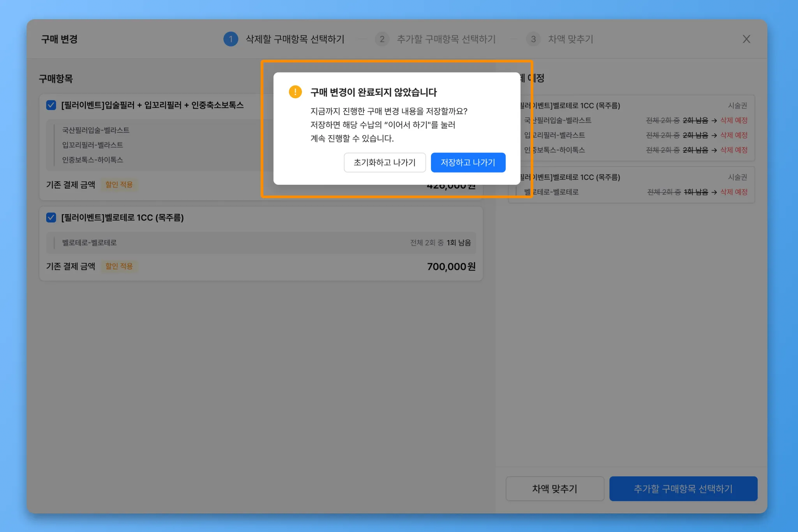This screenshot has height=532, width=798.
Task: Click 할인 적용 badge beside 700,000원
Action: (119, 266)
